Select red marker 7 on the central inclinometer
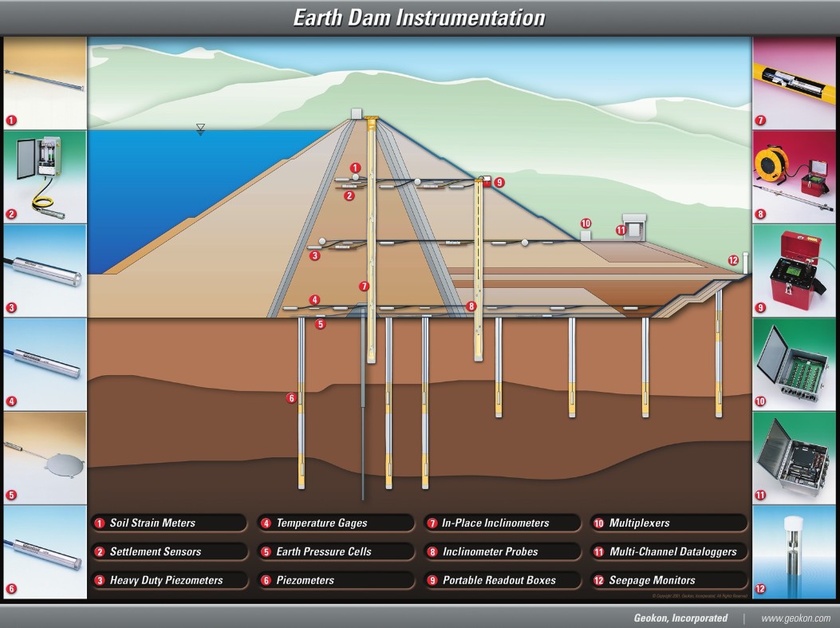 tap(365, 286)
